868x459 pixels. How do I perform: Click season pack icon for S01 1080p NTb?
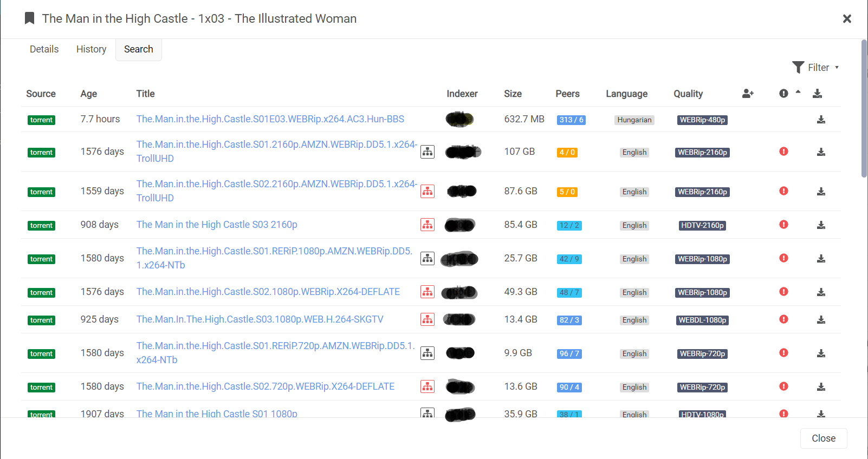point(427,259)
